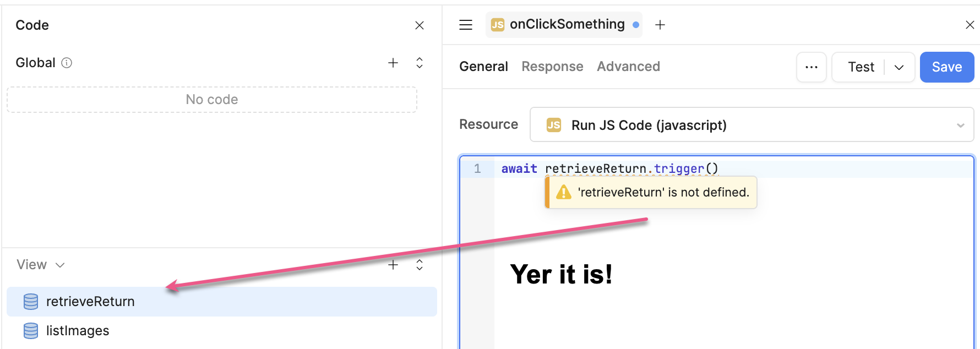Add a new query tab with plus icon

(660, 25)
